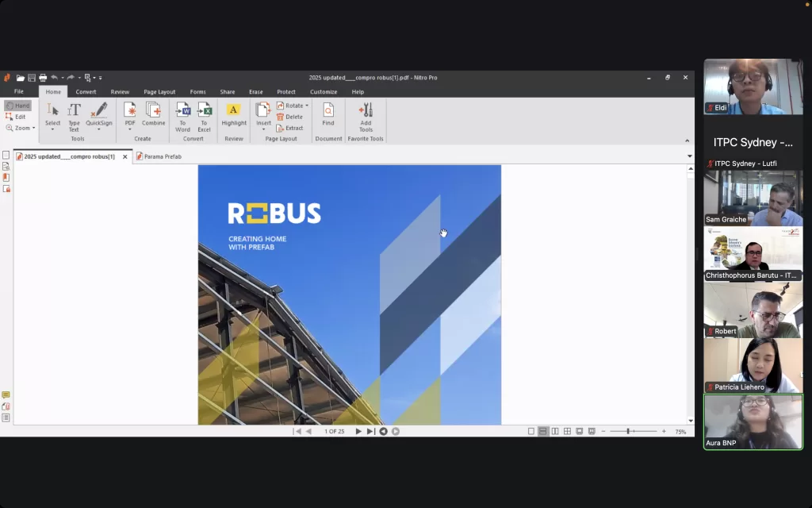Convert the document To Excel

click(x=204, y=117)
